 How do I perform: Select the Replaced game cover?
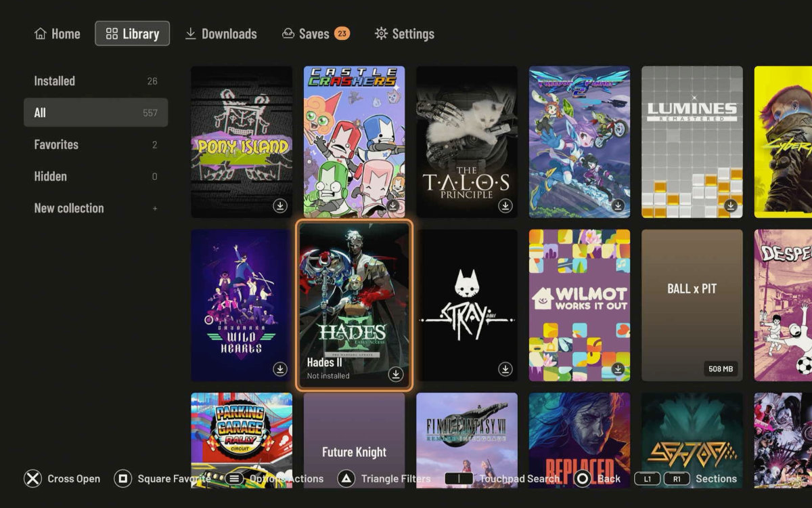579,440
